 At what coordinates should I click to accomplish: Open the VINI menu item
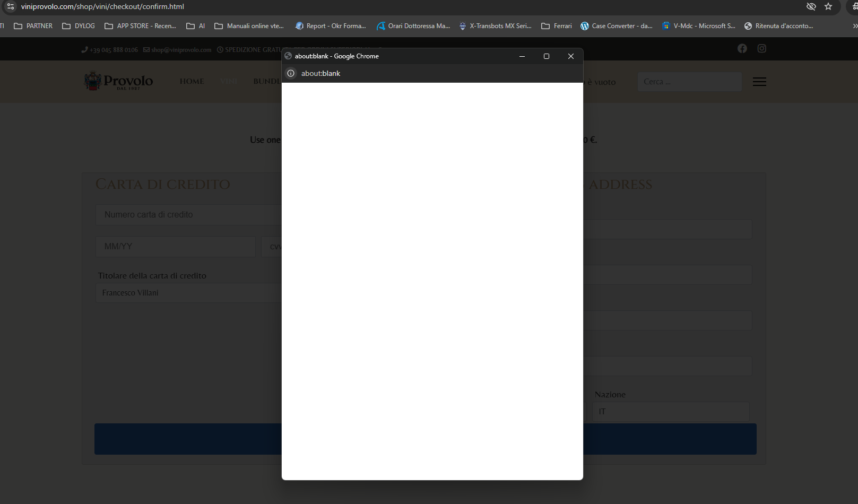[x=229, y=82]
